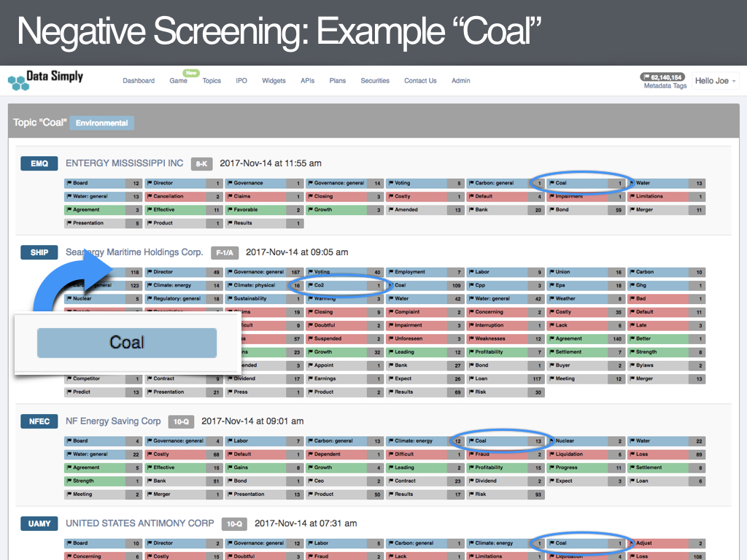Image resolution: width=747 pixels, height=560 pixels.
Task: Click the Ghg tag
Action: 667,285
